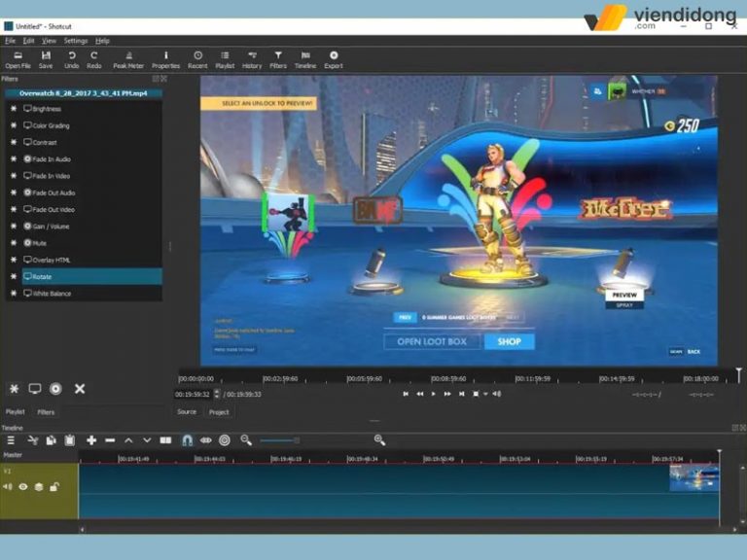Click the clip thumbnail on track V1
747x560 pixels.
click(694, 477)
